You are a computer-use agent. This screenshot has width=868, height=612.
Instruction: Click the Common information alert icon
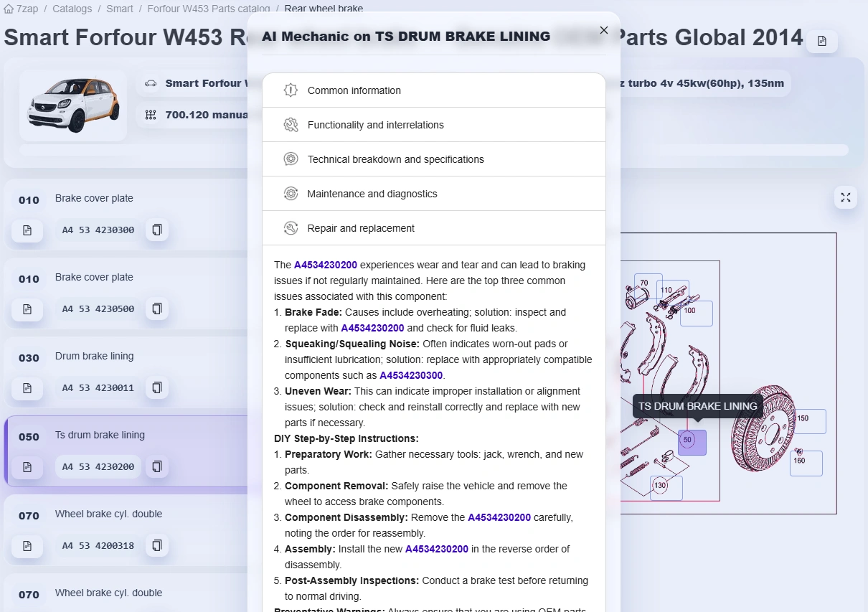291,90
